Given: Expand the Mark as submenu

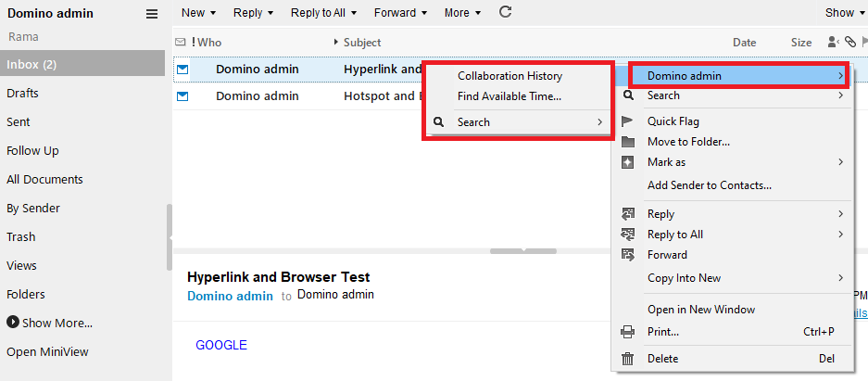Looking at the screenshot, I should coord(732,162).
